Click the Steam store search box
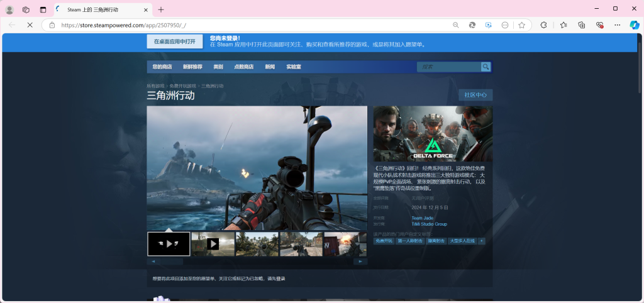Image resolution: width=644 pixels, height=303 pixels. coord(449,67)
